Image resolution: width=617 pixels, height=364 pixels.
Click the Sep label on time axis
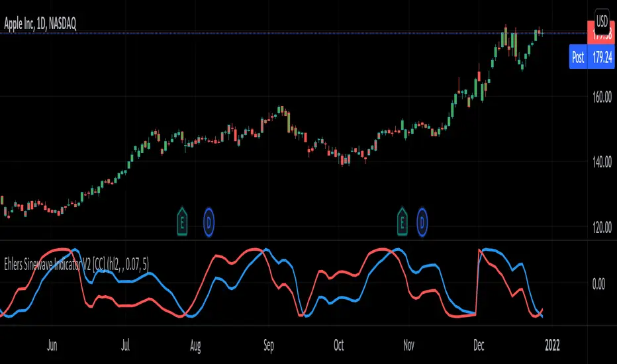point(268,345)
